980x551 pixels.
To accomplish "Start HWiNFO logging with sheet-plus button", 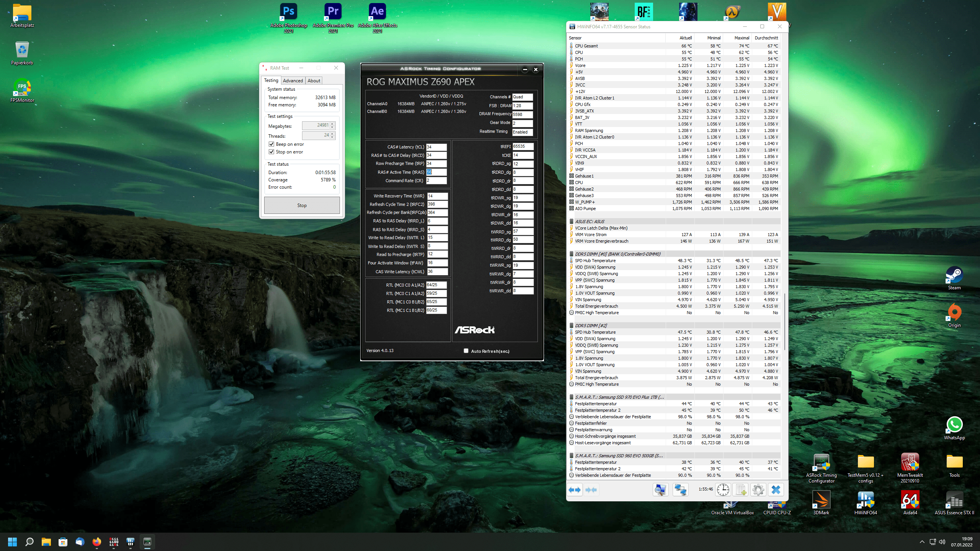I will pyautogui.click(x=741, y=490).
